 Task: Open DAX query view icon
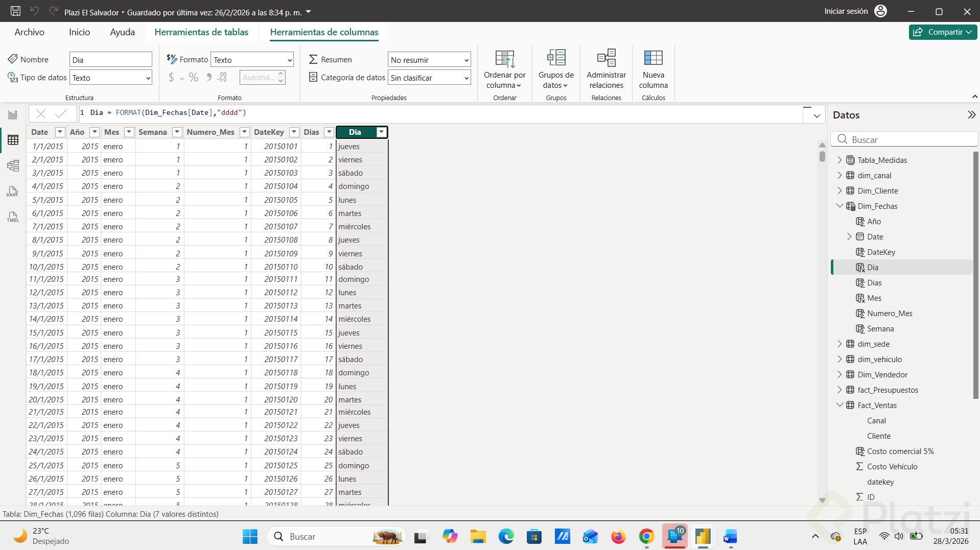pos(13,192)
